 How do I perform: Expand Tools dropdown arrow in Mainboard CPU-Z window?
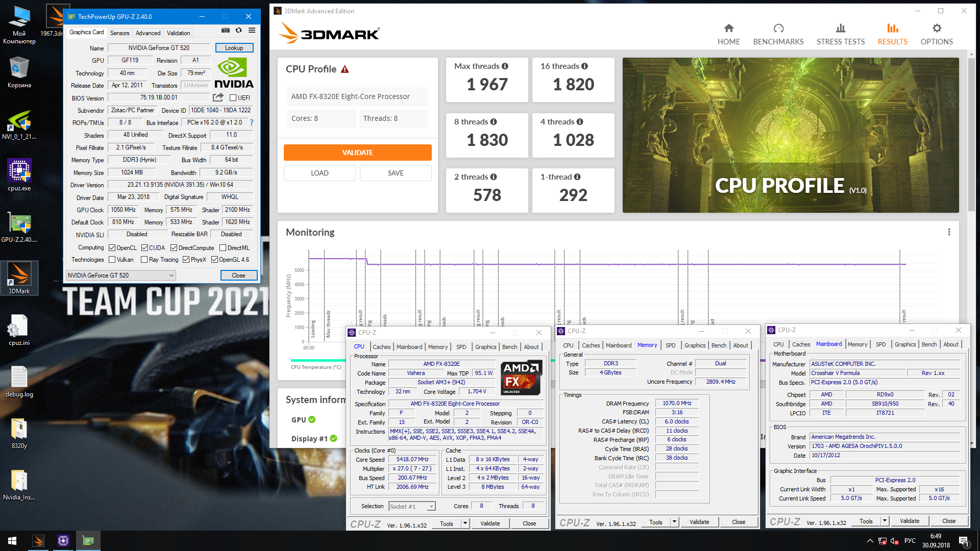coord(885,521)
